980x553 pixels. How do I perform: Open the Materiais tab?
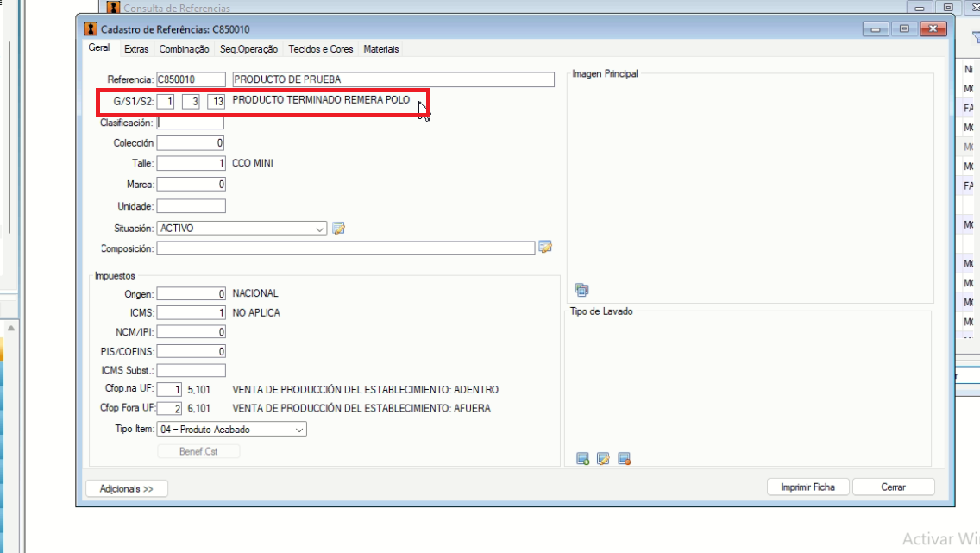(381, 48)
